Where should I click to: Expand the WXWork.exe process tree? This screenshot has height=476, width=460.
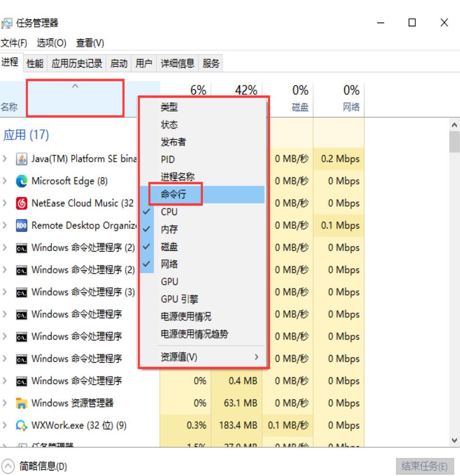(5, 426)
